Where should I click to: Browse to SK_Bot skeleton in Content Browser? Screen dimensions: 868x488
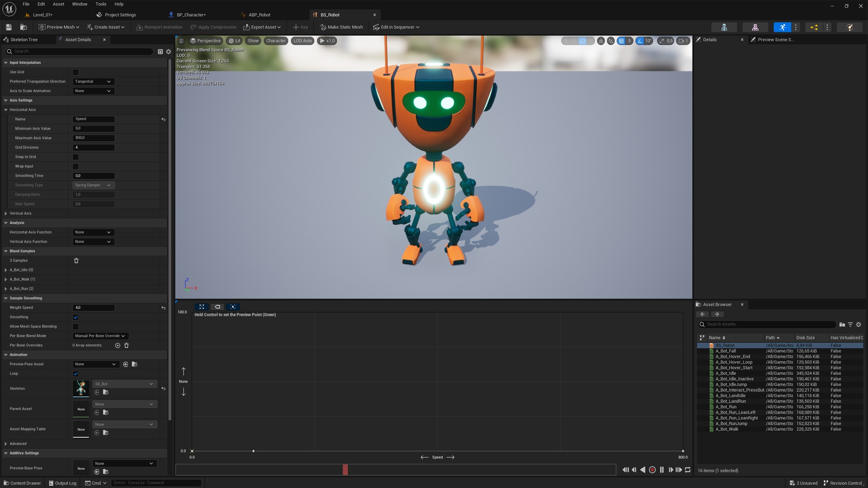(105, 392)
